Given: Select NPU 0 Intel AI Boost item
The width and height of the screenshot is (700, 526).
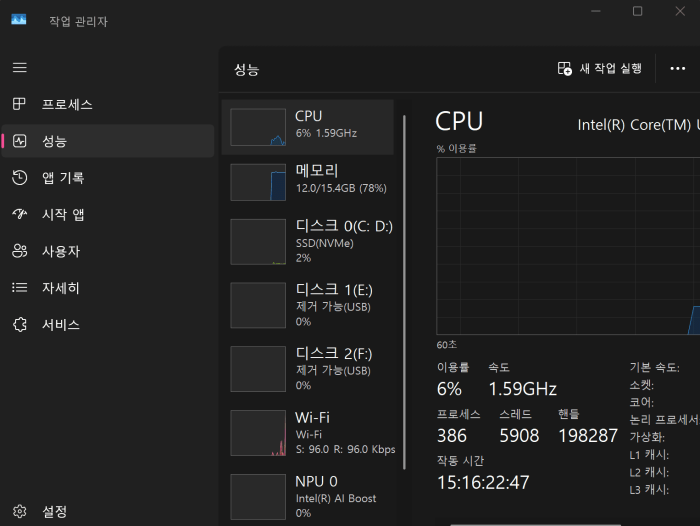Looking at the screenshot, I should point(308,497).
